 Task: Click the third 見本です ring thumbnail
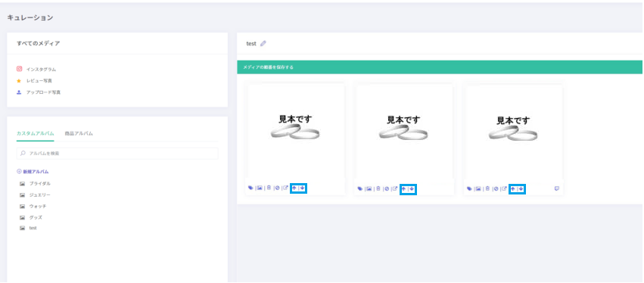(x=513, y=132)
